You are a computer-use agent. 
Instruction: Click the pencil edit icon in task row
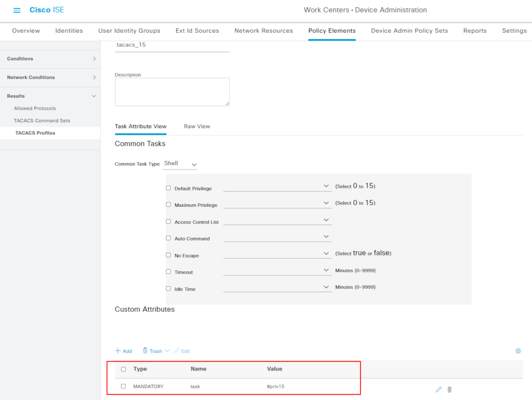tap(438, 390)
